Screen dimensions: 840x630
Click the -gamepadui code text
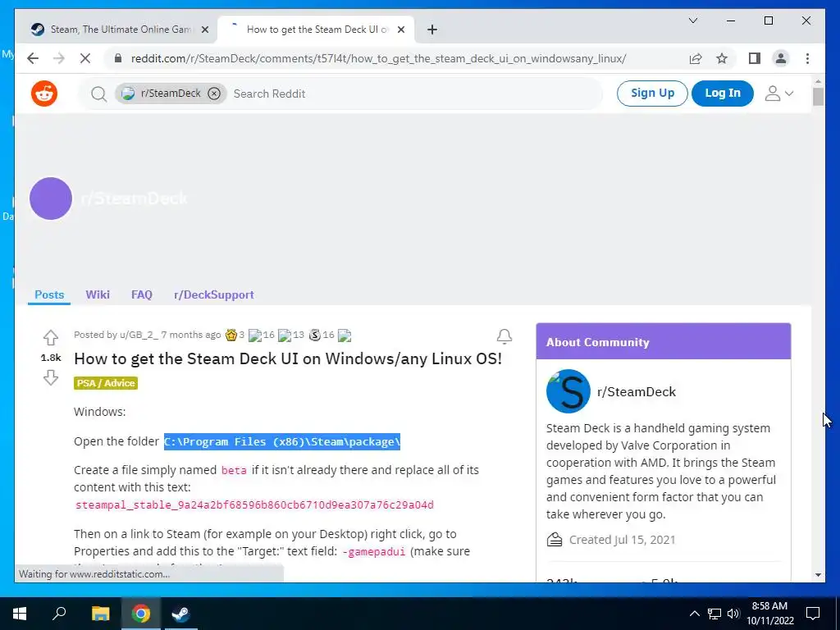373,551
